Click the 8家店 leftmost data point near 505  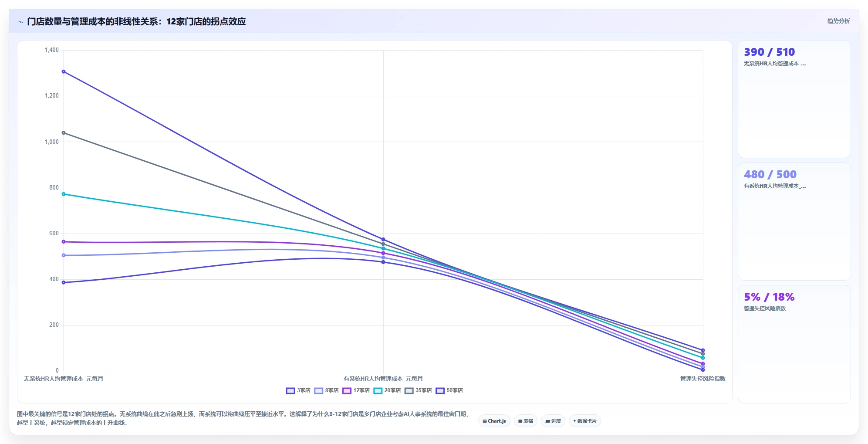click(64, 255)
